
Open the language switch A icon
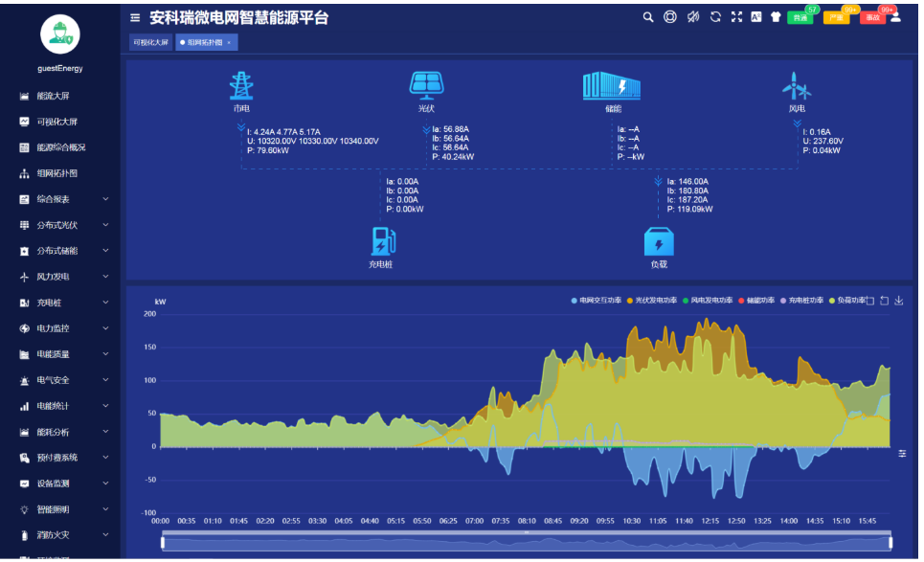[756, 17]
